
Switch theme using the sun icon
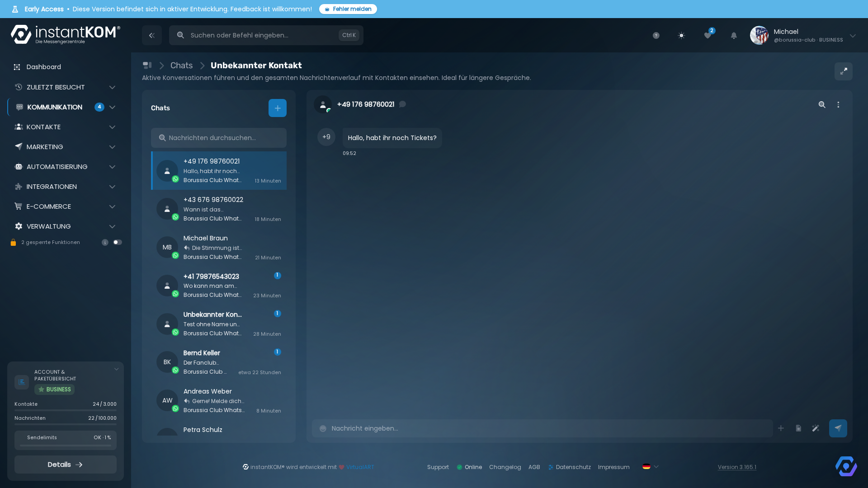point(681,35)
